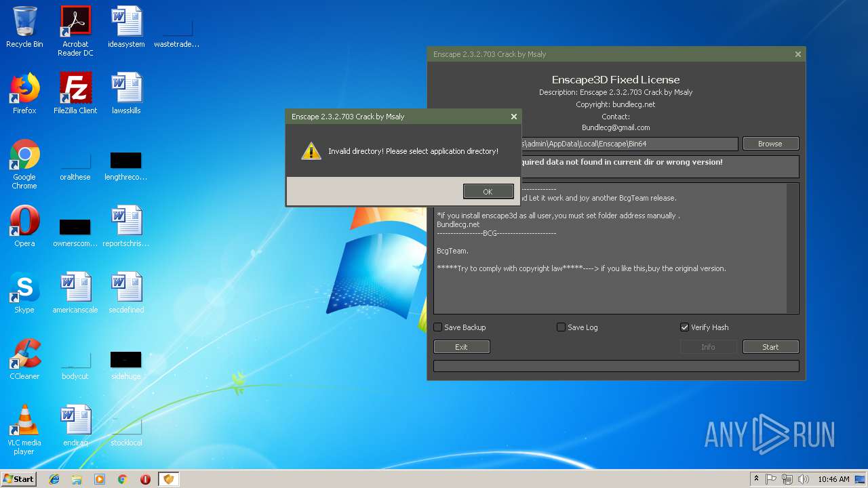Image resolution: width=868 pixels, height=488 pixels.
Task: Click the 'BcgTeam.' line in notes
Action: (x=452, y=251)
